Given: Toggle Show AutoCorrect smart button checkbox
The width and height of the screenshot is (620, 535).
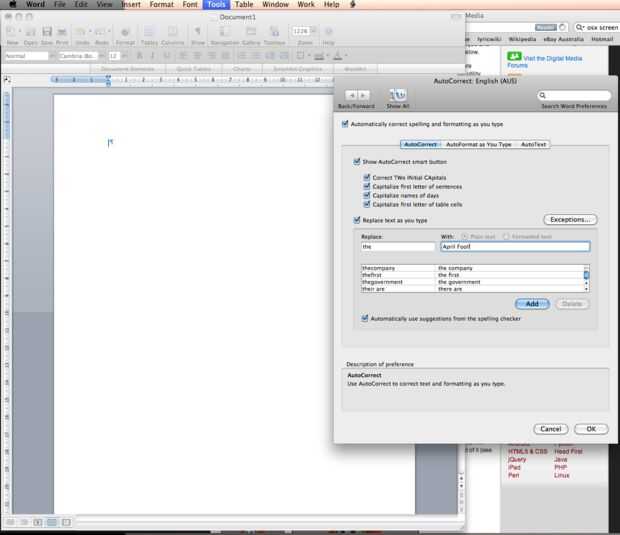Looking at the screenshot, I should 357,162.
